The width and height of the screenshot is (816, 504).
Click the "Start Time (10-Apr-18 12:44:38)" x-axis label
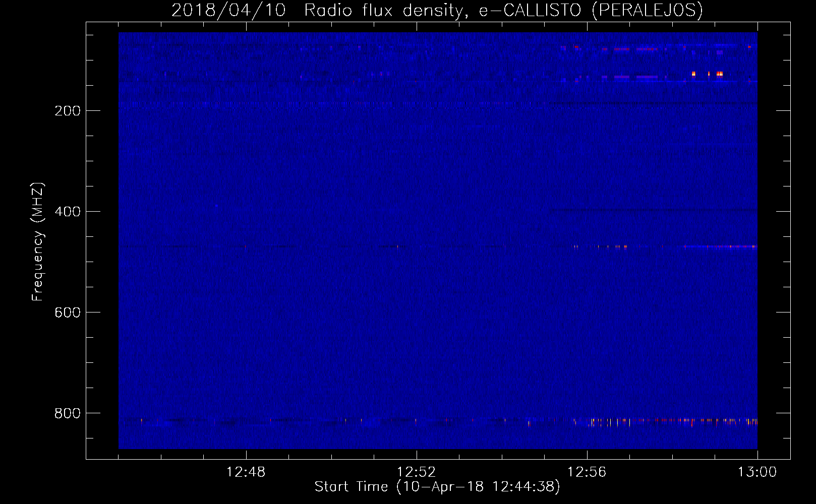click(x=437, y=487)
